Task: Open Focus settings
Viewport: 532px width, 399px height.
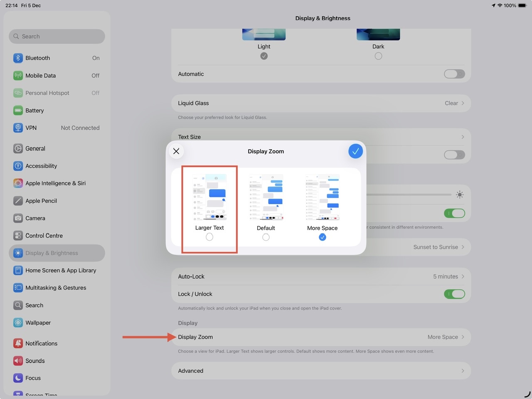Action: [57, 378]
